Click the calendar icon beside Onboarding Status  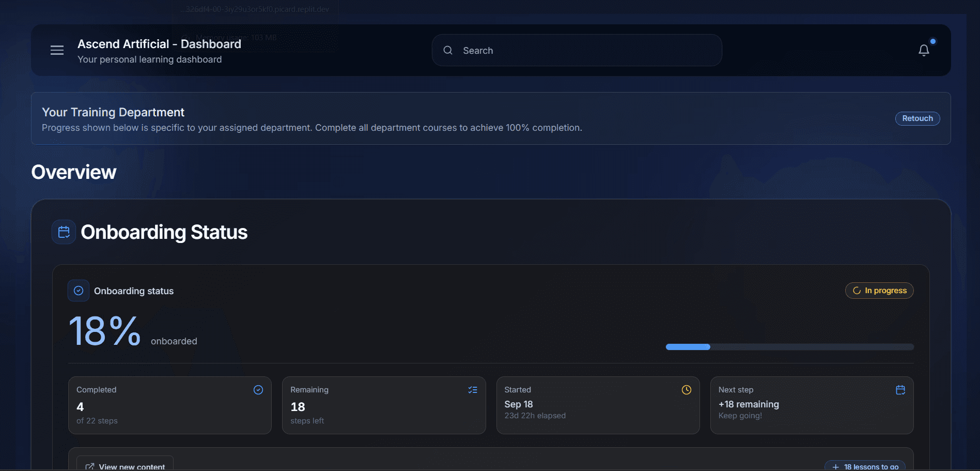click(x=64, y=232)
